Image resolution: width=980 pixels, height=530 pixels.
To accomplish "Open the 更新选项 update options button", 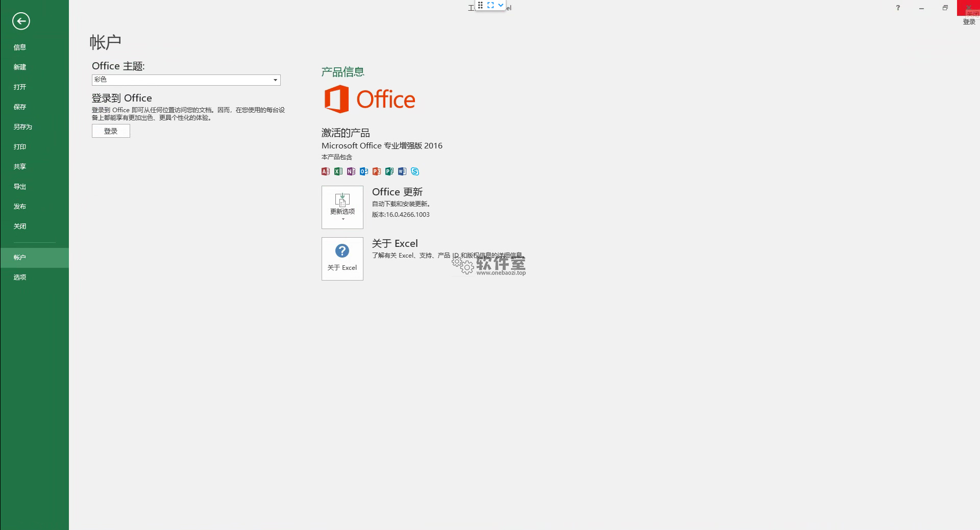I will (x=342, y=207).
